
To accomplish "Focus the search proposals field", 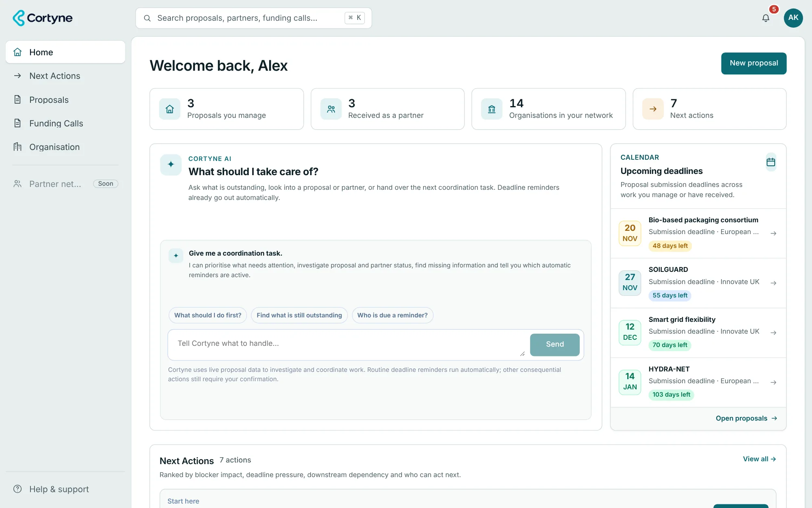I will click(254, 18).
